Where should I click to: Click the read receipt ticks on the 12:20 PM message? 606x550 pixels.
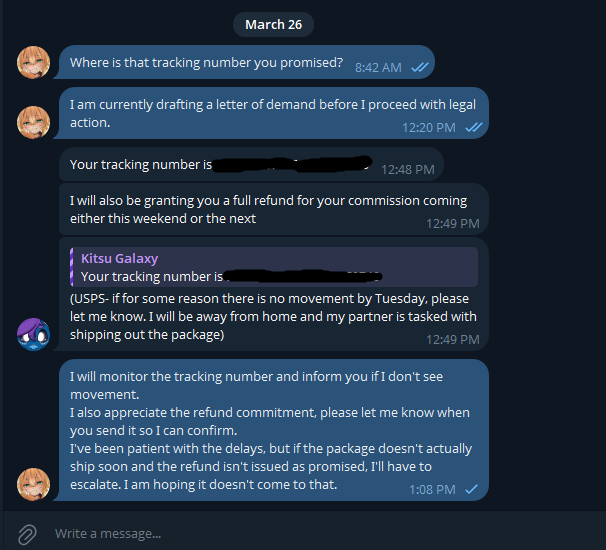474,127
